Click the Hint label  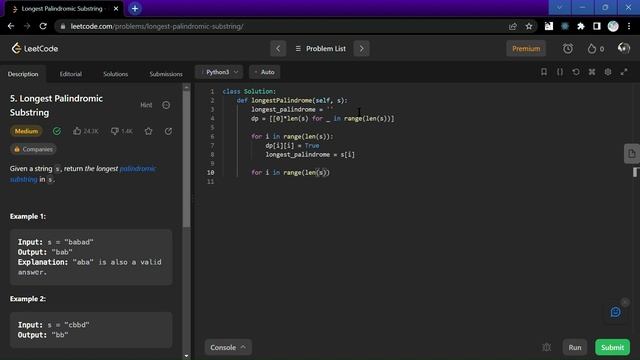click(x=146, y=105)
